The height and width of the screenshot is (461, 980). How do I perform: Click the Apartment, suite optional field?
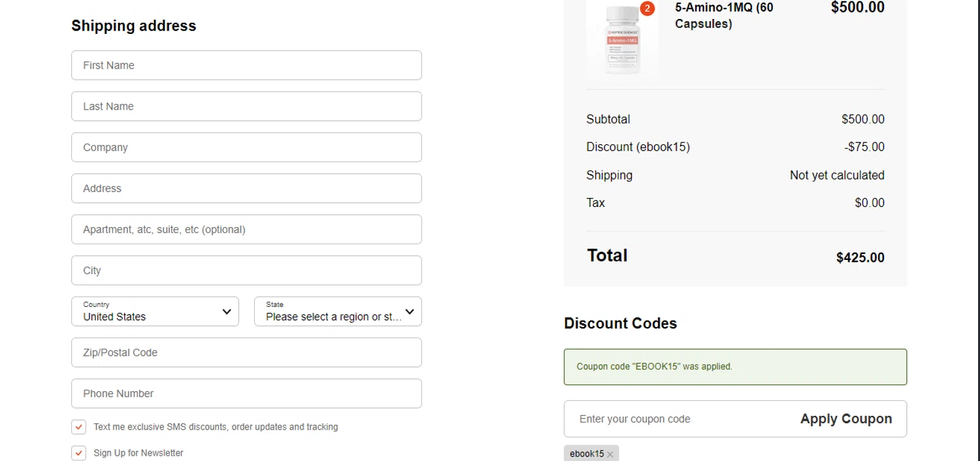pos(246,230)
